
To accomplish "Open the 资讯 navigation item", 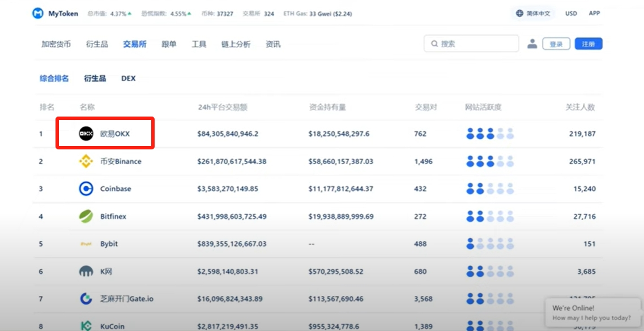I will point(273,44).
